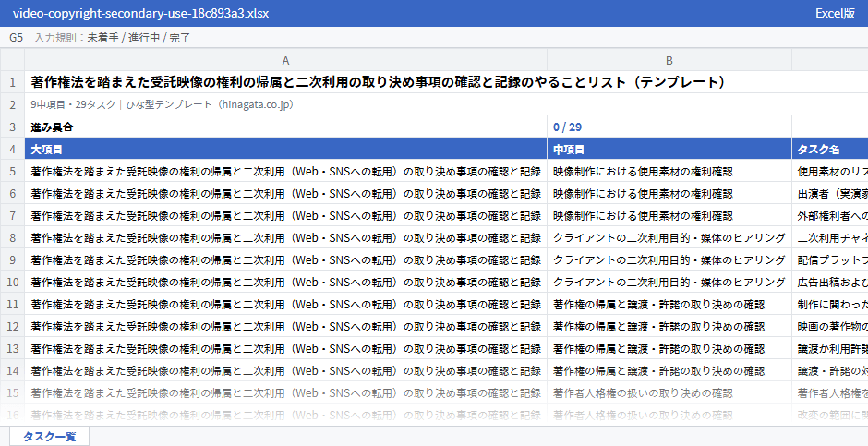Select cell B11 著作権の帰属と譲渡・許諾の取り決めの確認
The width and height of the screenshot is (868, 446).
tap(669, 304)
